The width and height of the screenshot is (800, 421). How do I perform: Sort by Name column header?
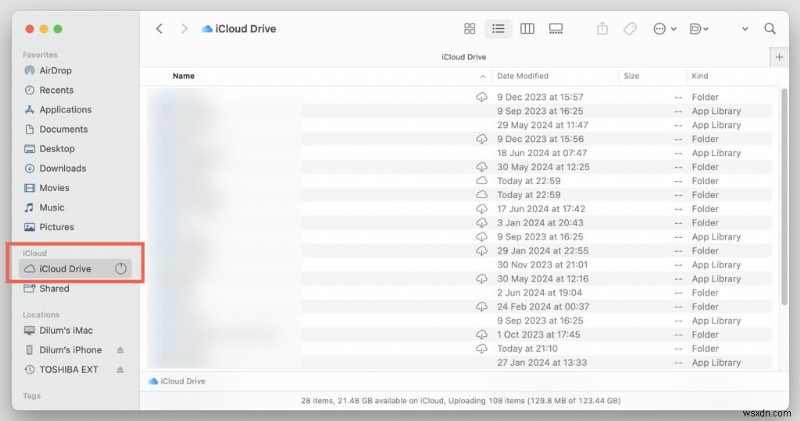(x=183, y=76)
